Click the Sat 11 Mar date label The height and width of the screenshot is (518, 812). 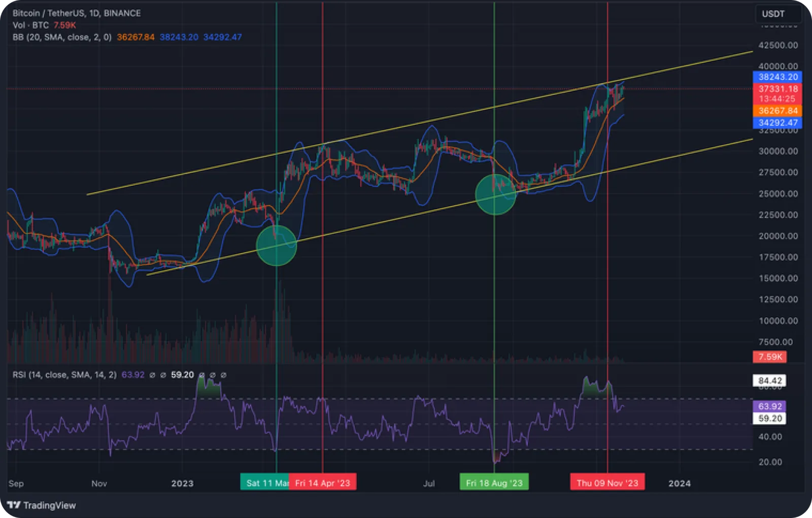(x=265, y=482)
